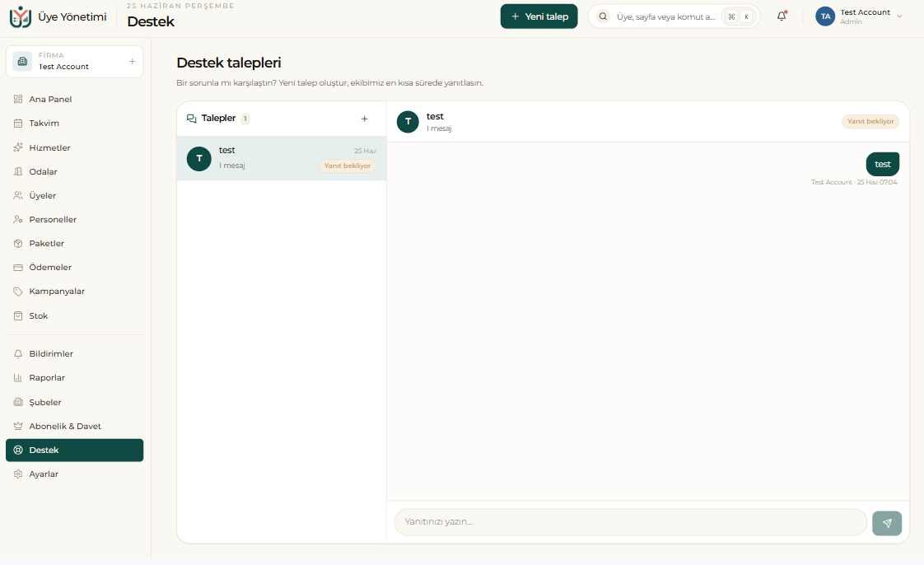Focus the Yanıtınızı yazın reply field
This screenshot has height=565, width=924.
click(631, 522)
